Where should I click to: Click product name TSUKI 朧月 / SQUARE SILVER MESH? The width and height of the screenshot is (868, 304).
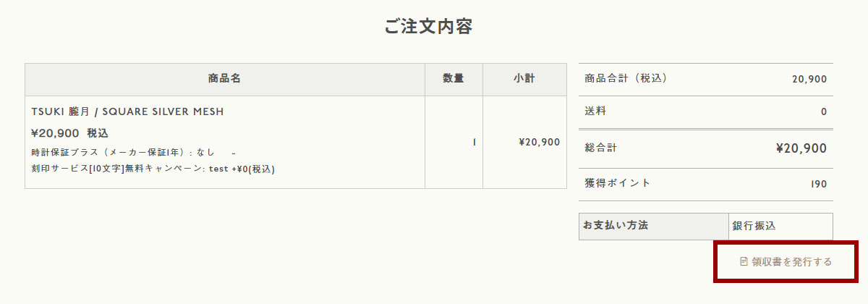[x=128, y=111]
